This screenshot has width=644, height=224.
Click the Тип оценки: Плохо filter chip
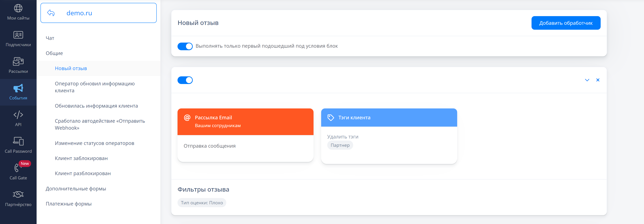pos(202,203)
